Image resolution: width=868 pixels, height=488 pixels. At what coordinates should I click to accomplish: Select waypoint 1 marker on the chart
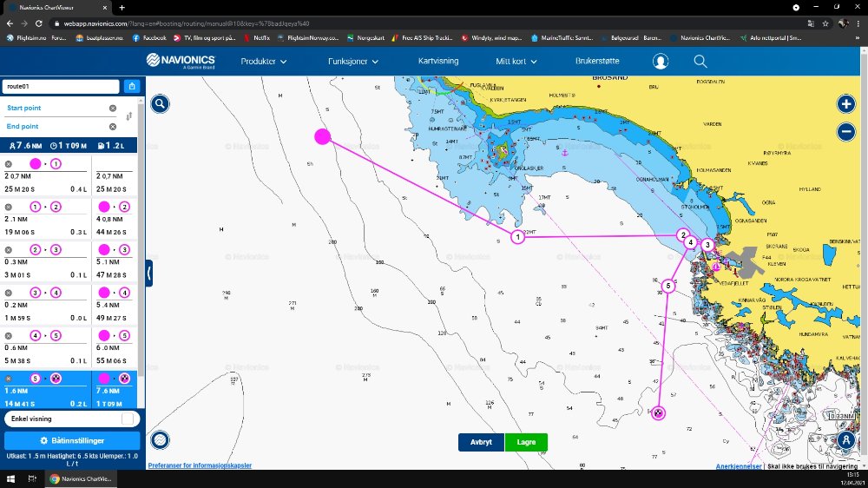(517, 237)
